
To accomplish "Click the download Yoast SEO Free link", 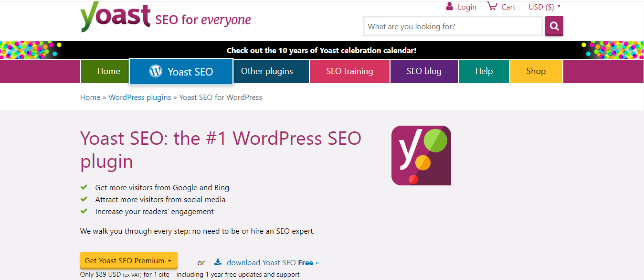I will [273, 262].
